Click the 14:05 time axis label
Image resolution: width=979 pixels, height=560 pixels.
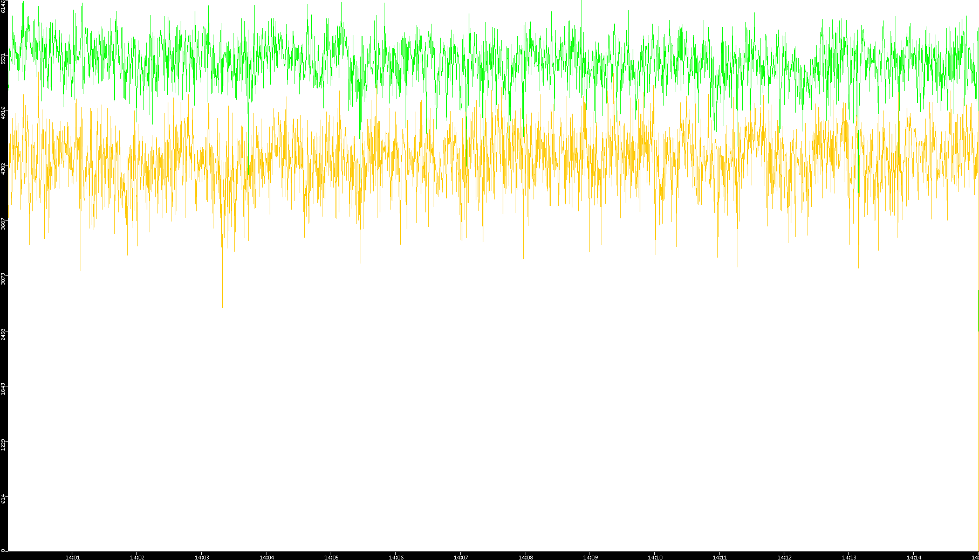click(x=331, y=557)
